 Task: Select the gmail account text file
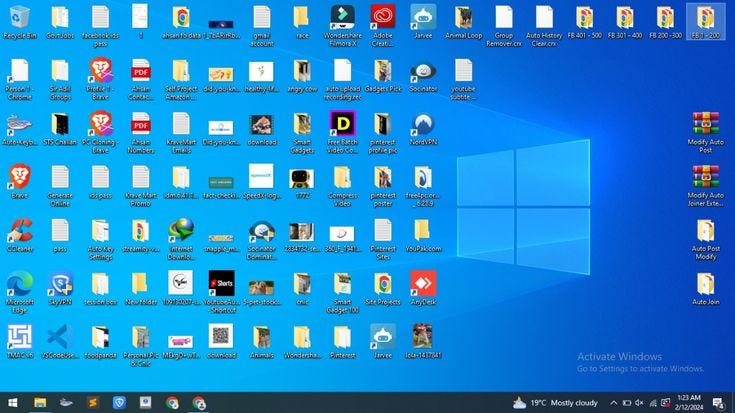point(262,26)
